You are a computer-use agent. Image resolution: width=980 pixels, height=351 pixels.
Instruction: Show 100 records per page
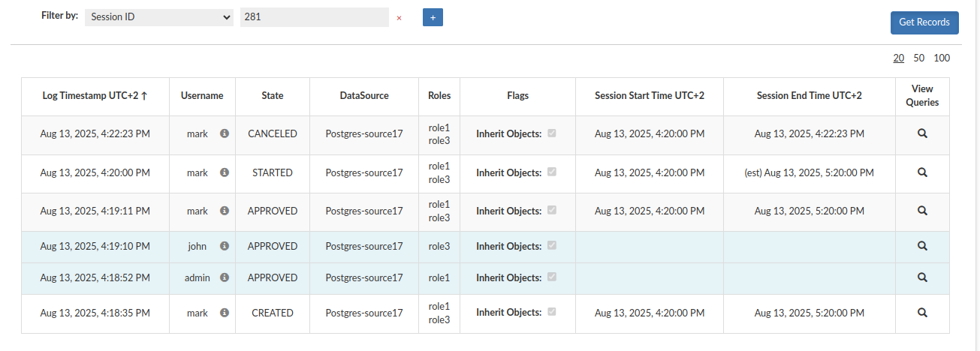(x=942, y=58)
